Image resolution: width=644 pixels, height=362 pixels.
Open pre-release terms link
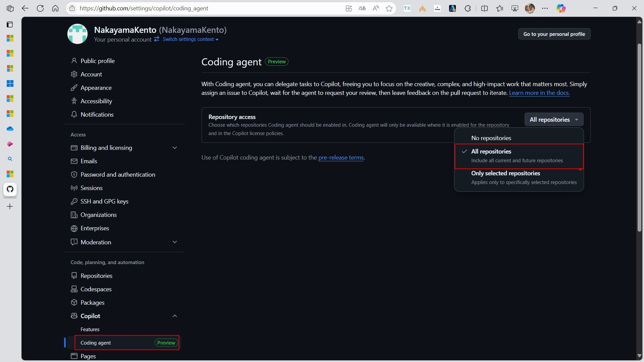point(341,158)
